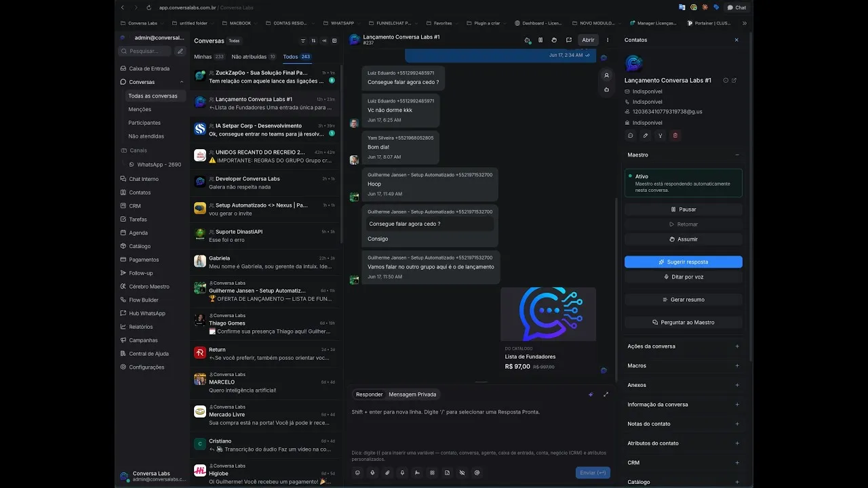The height and width of the screenshot is (488, 868).
Task: Expand Notas do contato section
Action: [737, 424]
